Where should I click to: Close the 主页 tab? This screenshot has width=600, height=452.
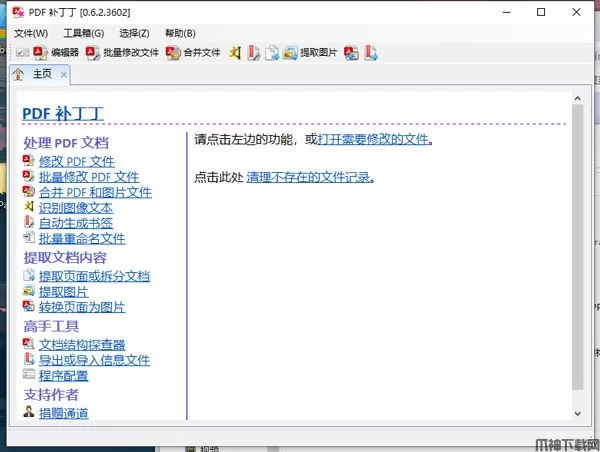tap(64, 74)
